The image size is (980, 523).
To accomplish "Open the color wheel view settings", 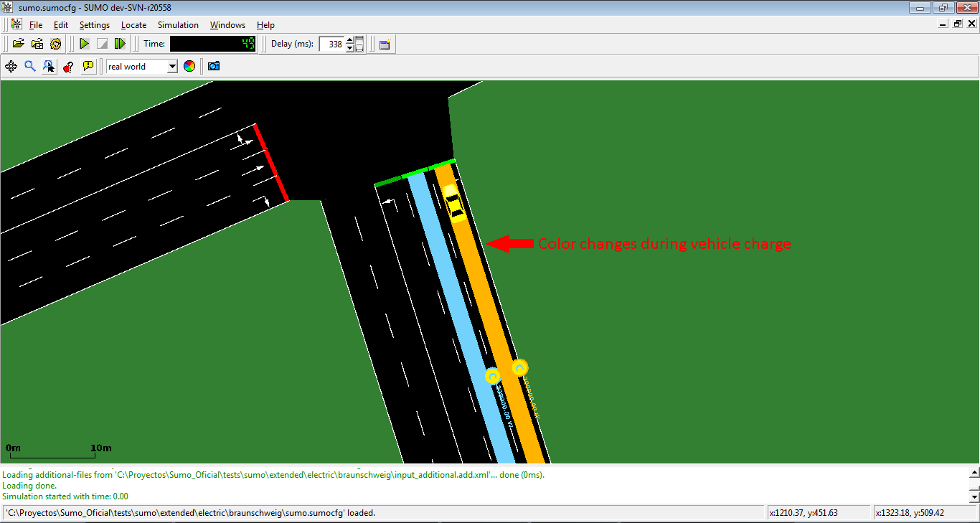I will 189,67.
